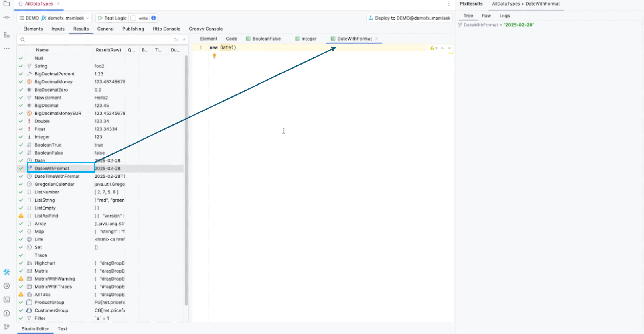
Task: Click the lightbulb quick-fix icon in editor
Action: (x=214, y=56)
